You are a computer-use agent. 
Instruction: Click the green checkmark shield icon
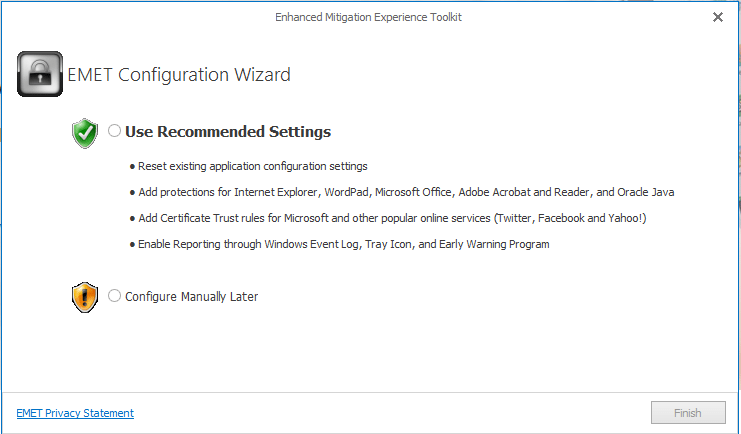[85, 133]
